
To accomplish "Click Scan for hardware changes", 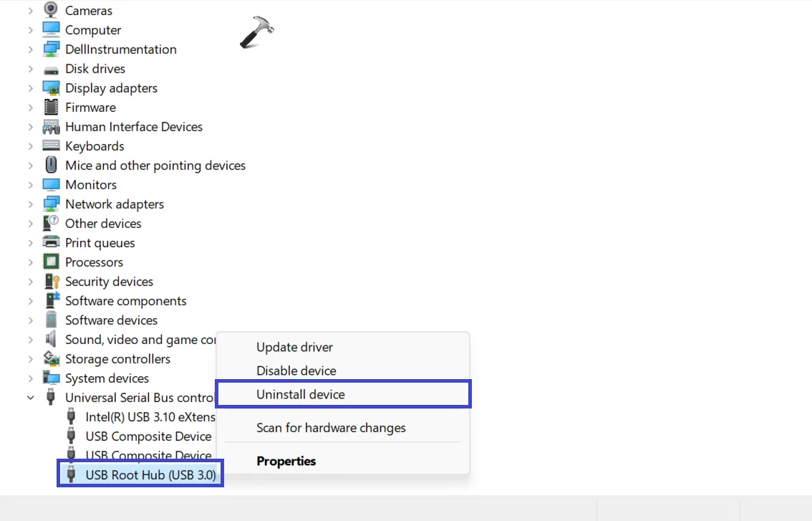I will point(331,426).
